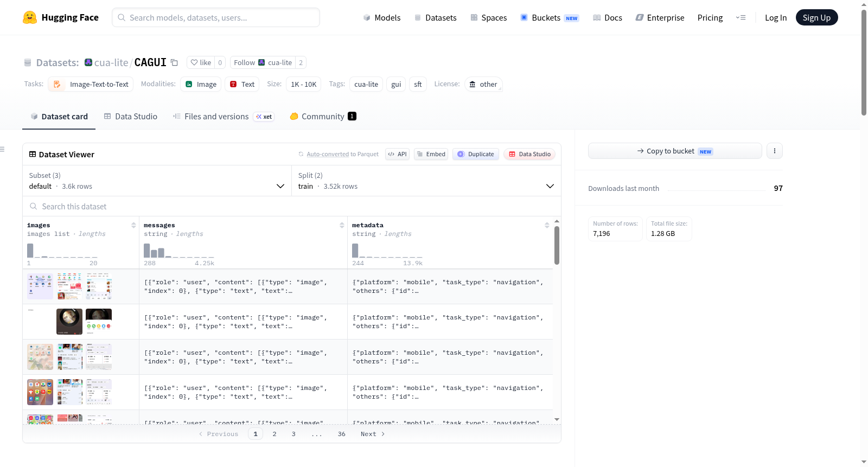Open Spaces navigation item
The image size is (868, 467).
click(x=488, y=17)
